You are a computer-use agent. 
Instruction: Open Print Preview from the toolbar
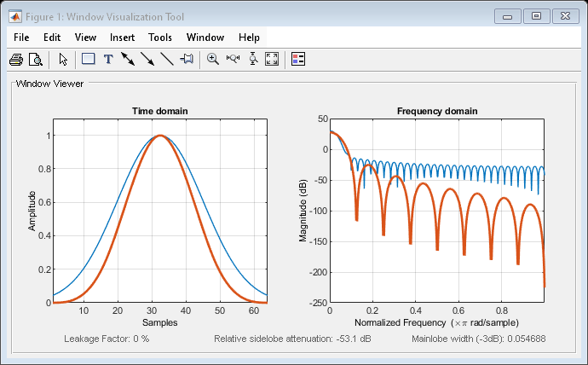coord(35,60)
